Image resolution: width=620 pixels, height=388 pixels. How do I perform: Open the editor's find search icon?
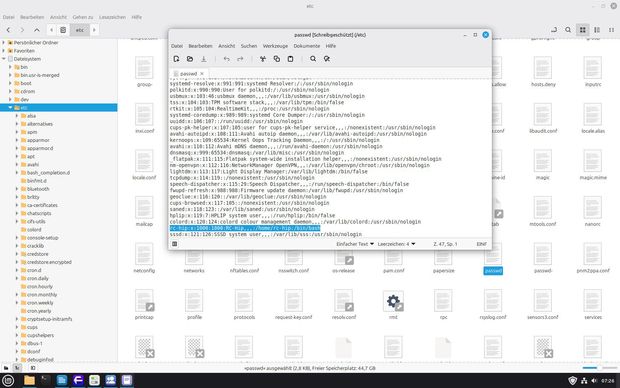point(313,59)
